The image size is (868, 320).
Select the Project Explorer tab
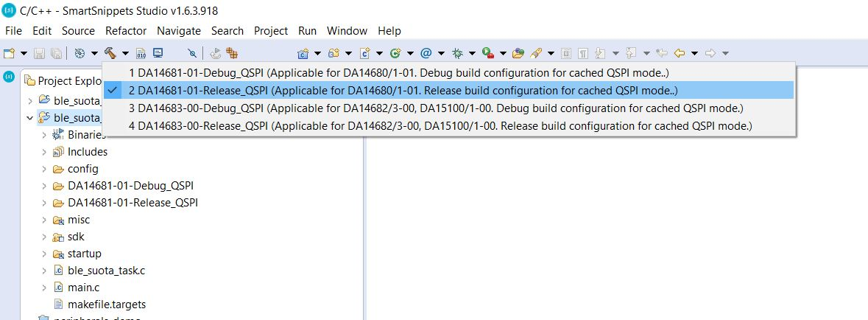click(x=62, y=81)
